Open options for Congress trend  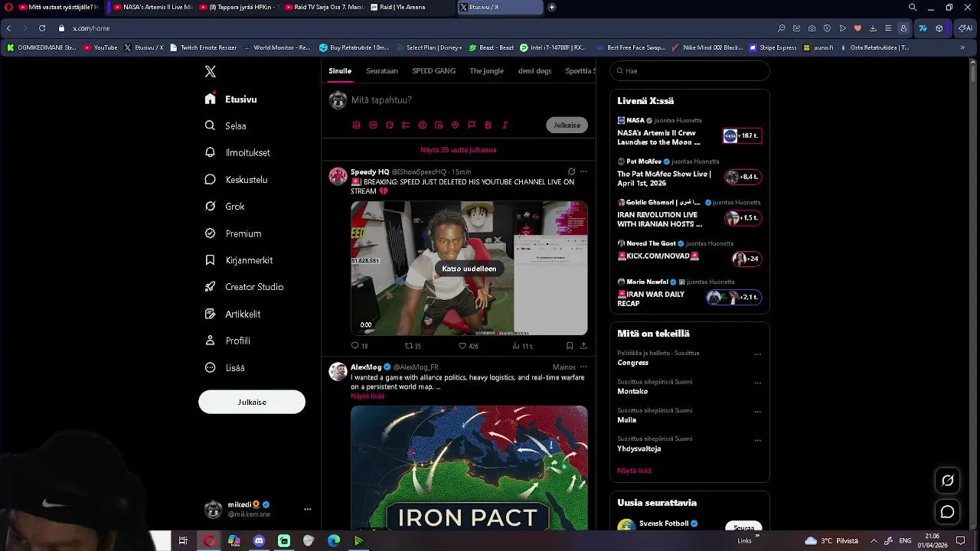click(x=757, y=354)
